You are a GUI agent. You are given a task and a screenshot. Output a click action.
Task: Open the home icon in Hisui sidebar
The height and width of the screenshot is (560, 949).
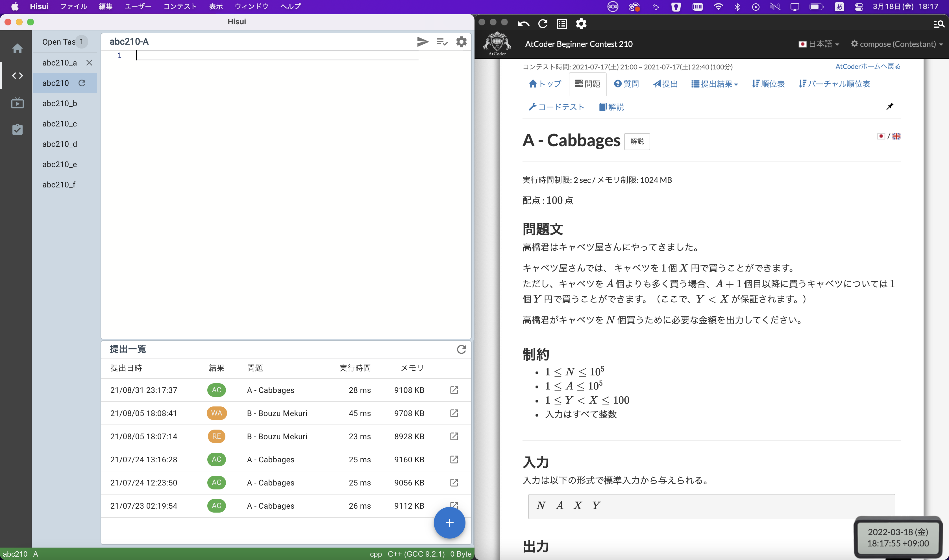point(17,48)
